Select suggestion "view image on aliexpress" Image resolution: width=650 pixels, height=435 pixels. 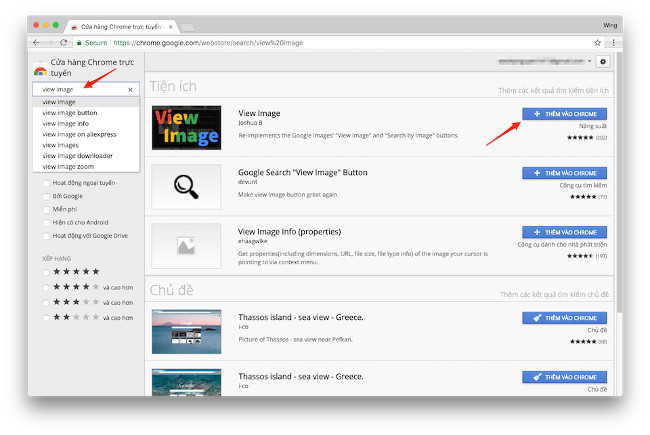(x=86, y=134)
